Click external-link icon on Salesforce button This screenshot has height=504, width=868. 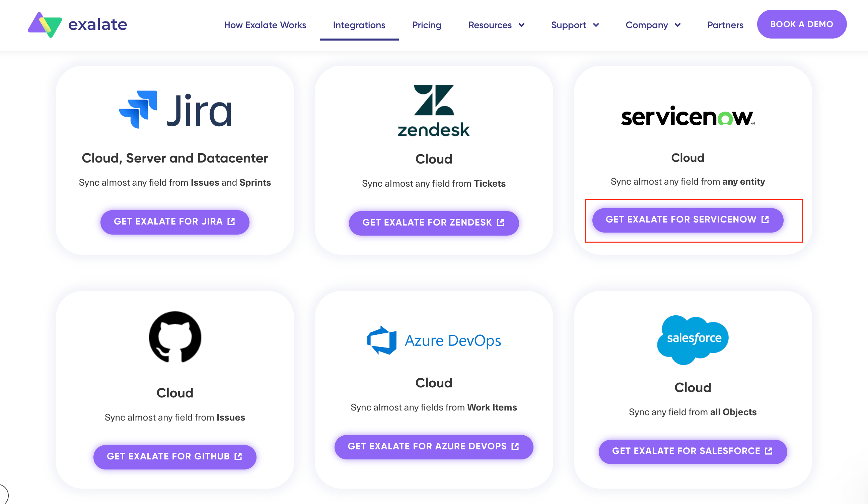click(x=769, y=451)
